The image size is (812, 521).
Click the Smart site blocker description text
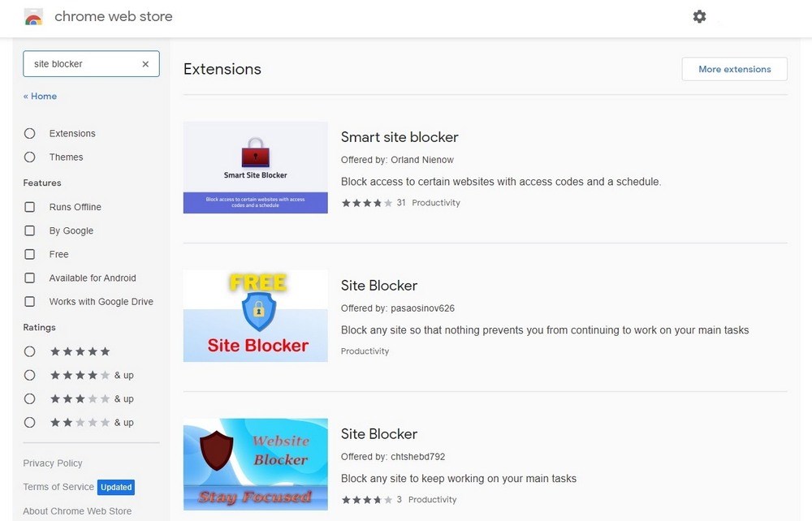coord(501,182)
